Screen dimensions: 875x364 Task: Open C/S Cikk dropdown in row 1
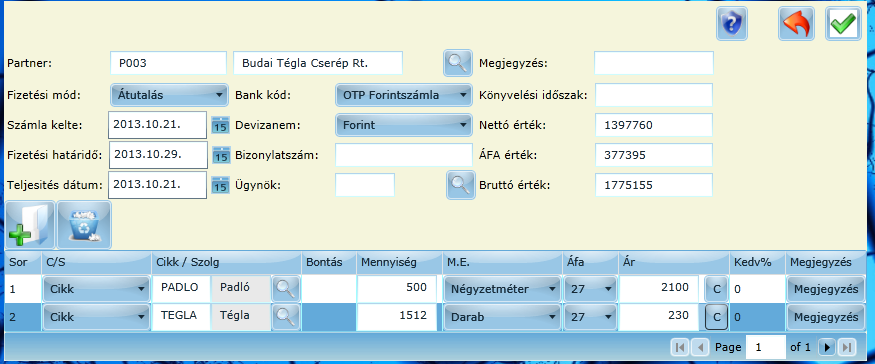96,289
